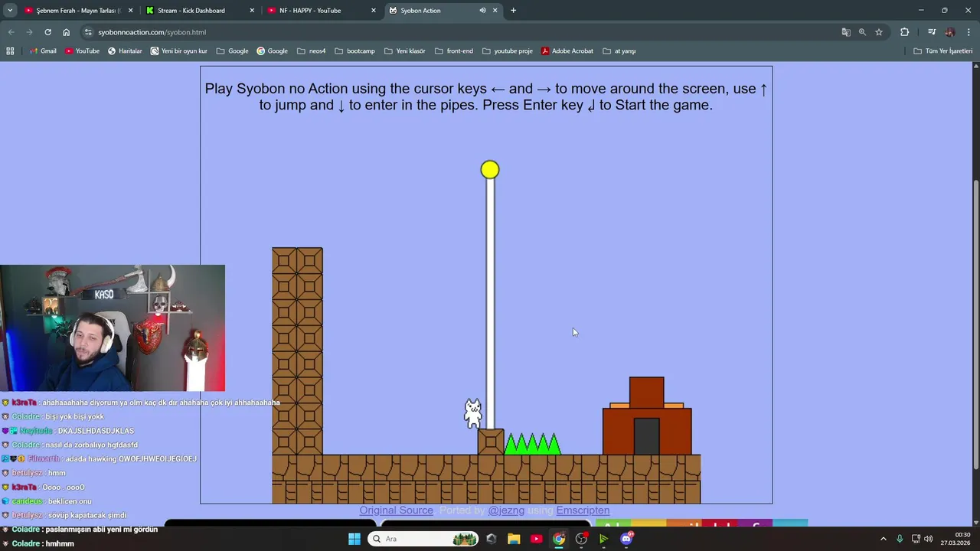Open the clock showing 00:30
980x551 pixels.
pos(956,539)
